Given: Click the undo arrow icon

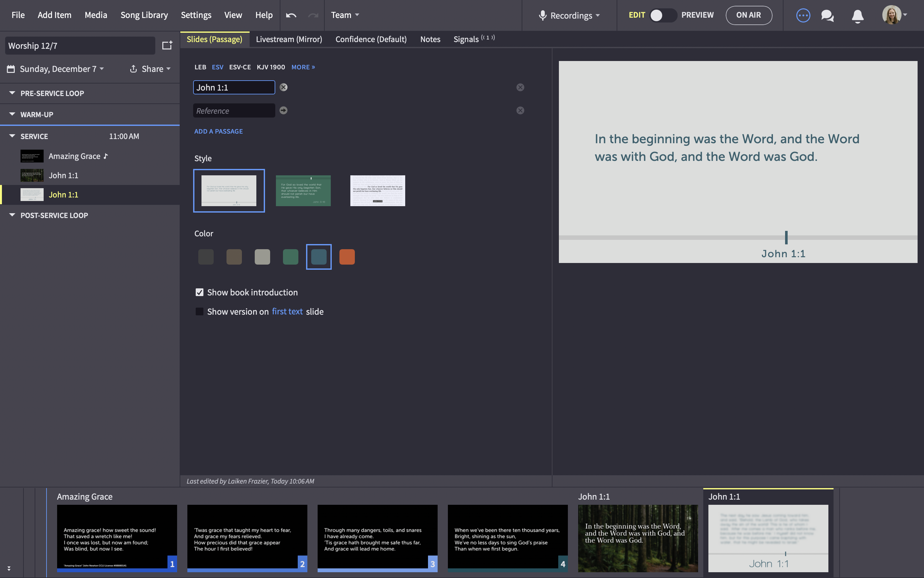Looking at the screenshot, I should [x=291, y=15].
